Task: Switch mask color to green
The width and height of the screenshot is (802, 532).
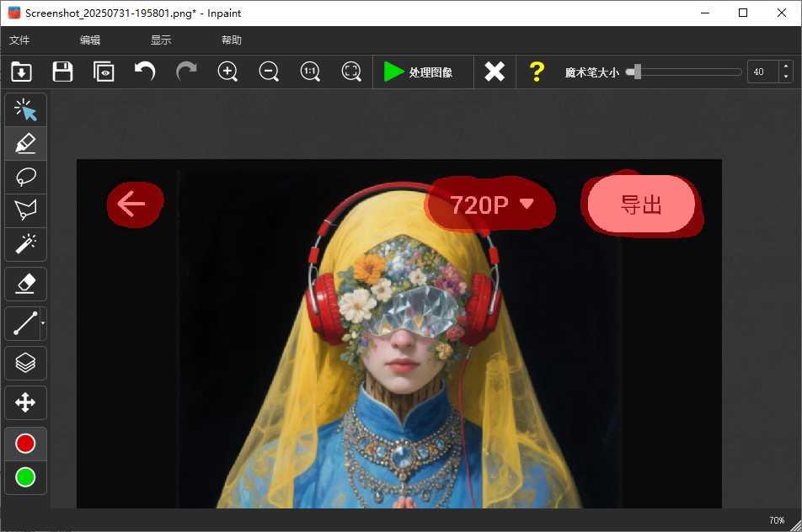Action: (25, 477)
